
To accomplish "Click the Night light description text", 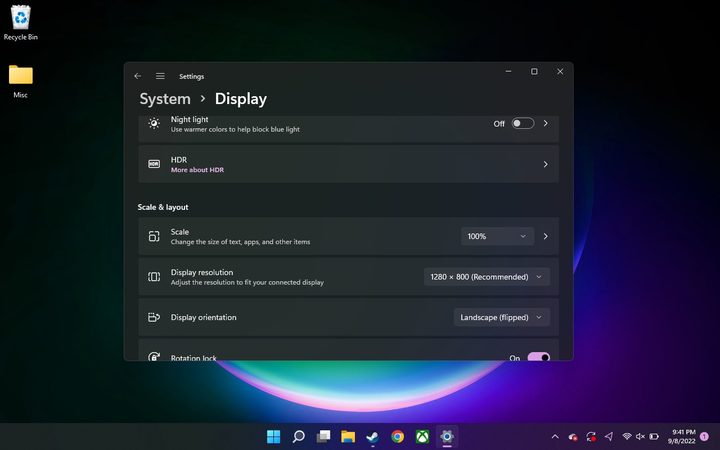I will pos(235,129).
